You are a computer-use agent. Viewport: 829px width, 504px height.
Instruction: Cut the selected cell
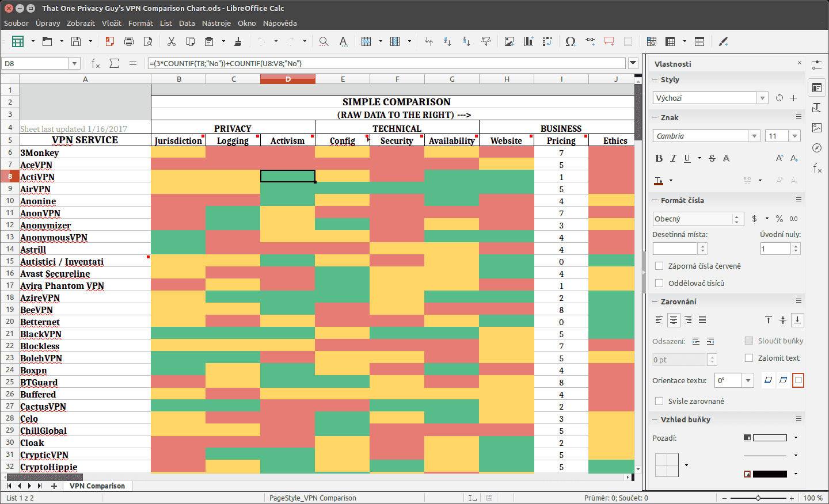[x=171, y=41]
